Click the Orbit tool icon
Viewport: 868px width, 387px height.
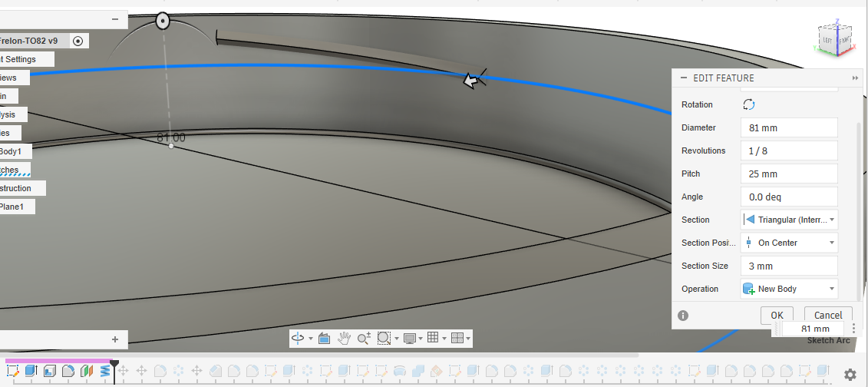(298, 338)
